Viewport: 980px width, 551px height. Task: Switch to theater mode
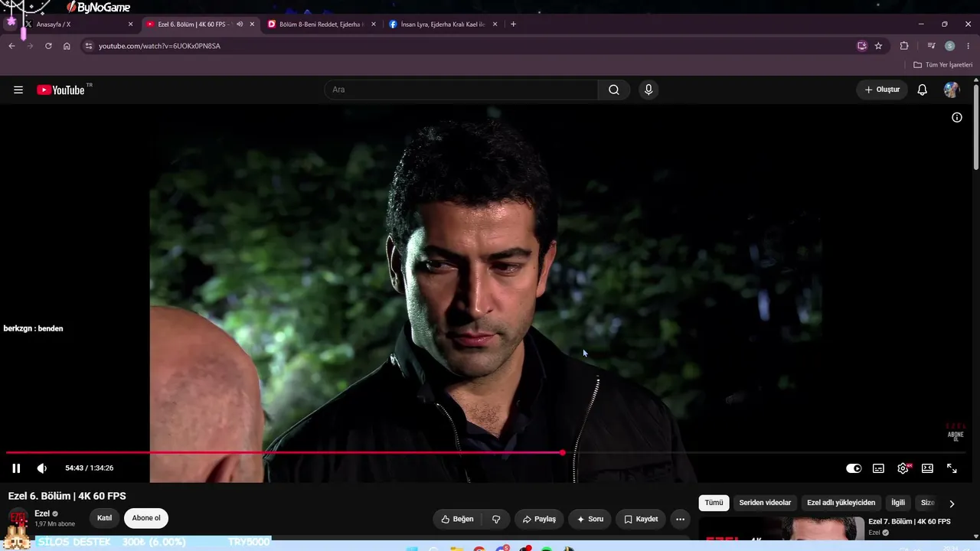click(927, 468)
